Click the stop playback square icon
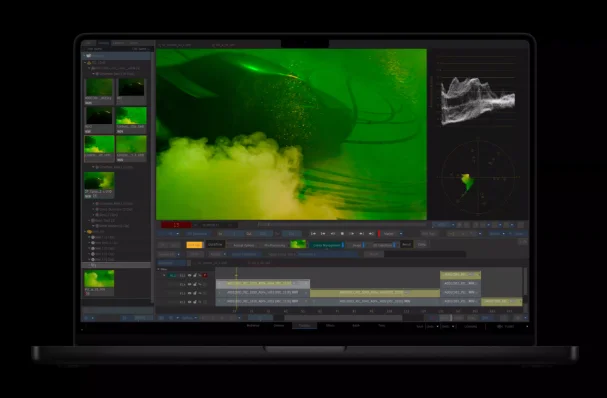Image resolution: width=607 pixels, height=398 pixels. click(342, 233)
